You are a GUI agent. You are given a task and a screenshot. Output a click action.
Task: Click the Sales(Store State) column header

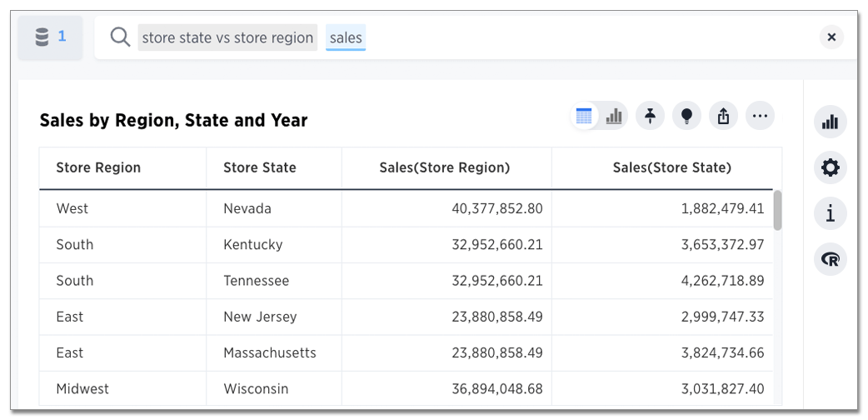pyautogui.click(x=671, y=167)
